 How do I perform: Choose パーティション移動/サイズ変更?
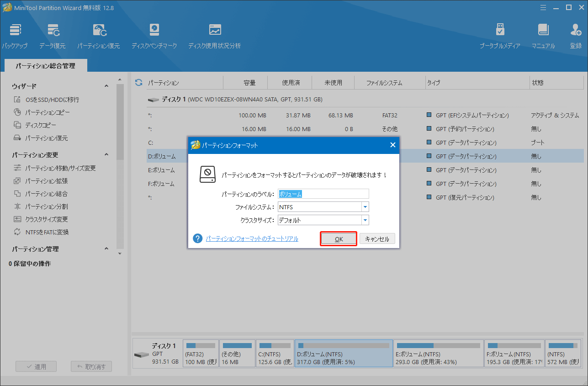coord(54,168)
